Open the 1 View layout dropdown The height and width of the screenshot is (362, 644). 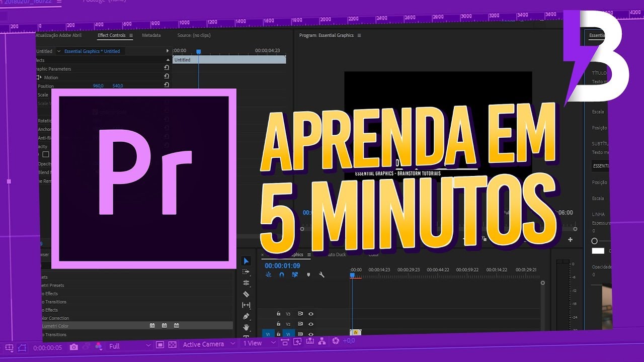(260, 343)
